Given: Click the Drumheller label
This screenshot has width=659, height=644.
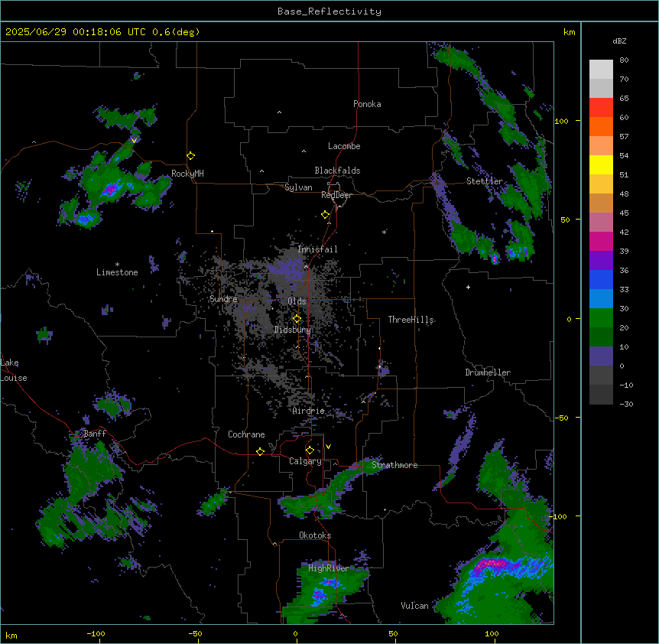Looking at the screenshot, I should [x=488, y=372].
